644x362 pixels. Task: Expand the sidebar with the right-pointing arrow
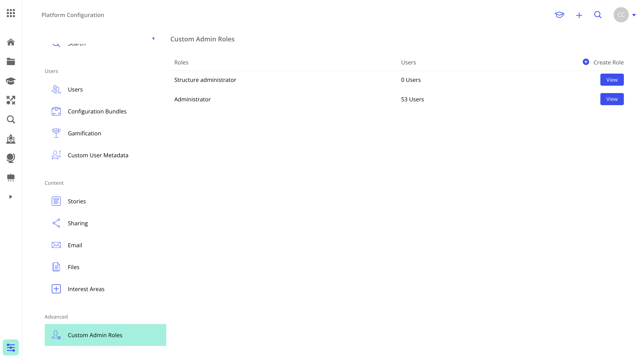click(x=11, y=197)
